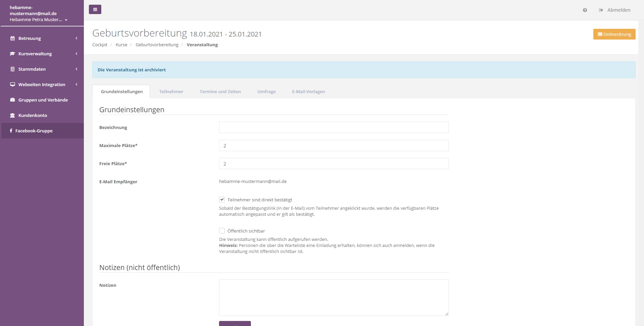Screen dimensions: 644x326
Task: Click into the Bezeichnung text field
Action: click(x=333, y=127)
